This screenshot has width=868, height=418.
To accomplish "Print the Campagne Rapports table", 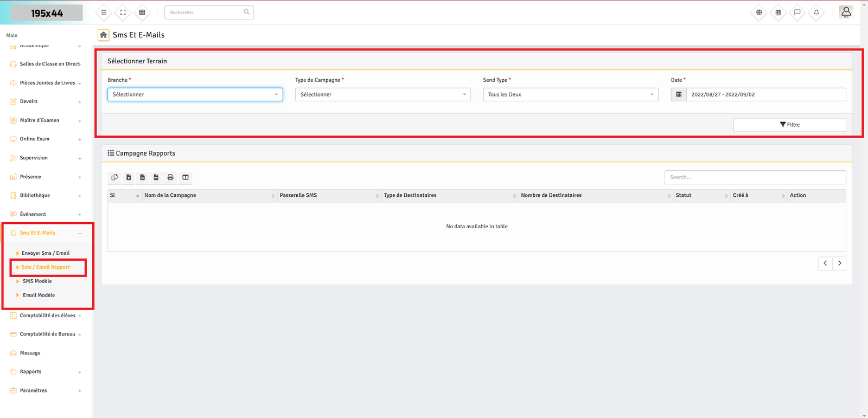I will coord(170,177).
